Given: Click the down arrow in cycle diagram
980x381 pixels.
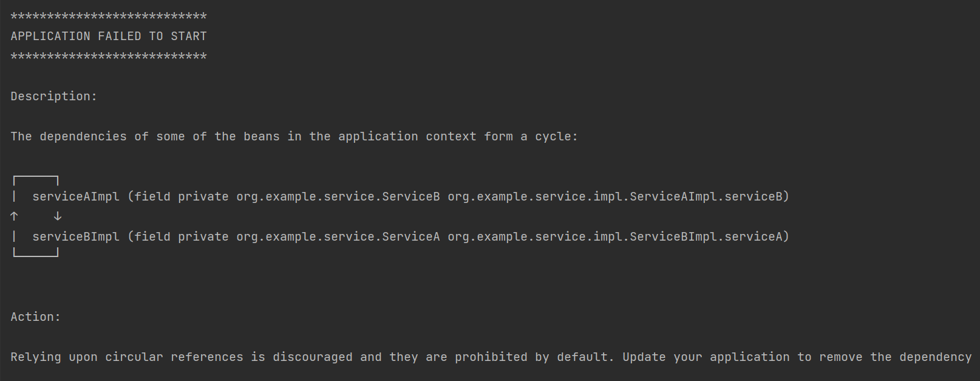Looking at the screenshot, I should 58,216.
